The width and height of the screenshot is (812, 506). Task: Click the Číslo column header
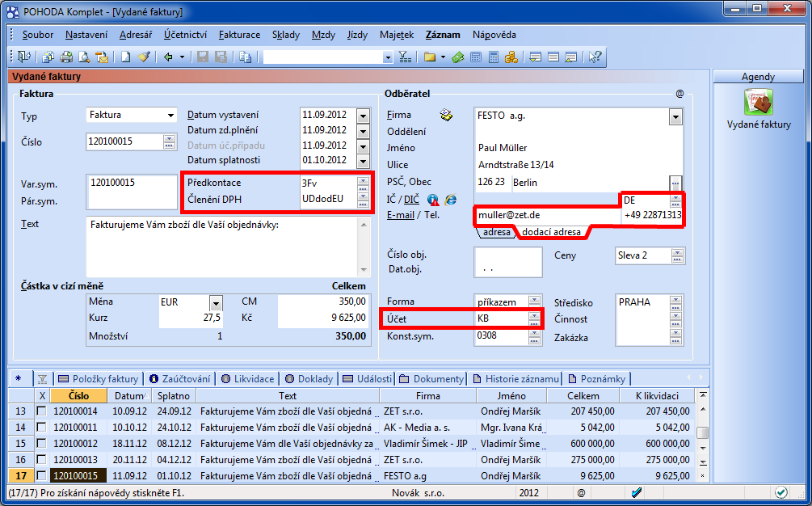[x=78, y=396]
